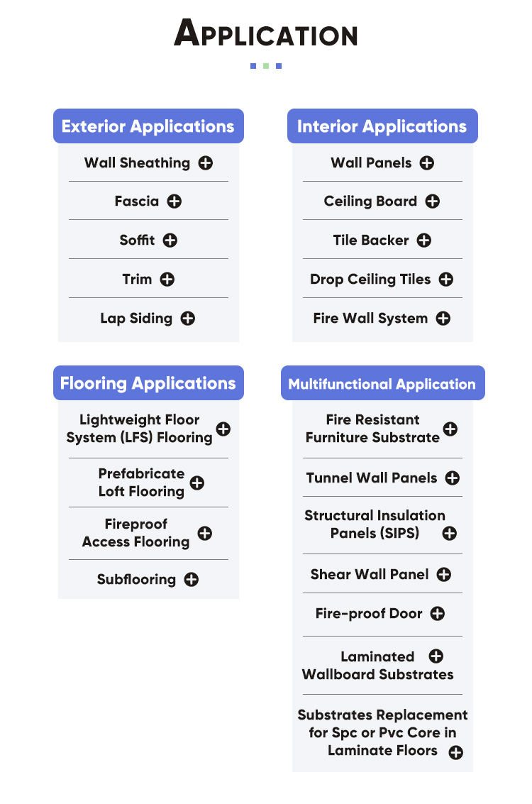Click the plus icon beside Tile Backer

tap(424, 241)
